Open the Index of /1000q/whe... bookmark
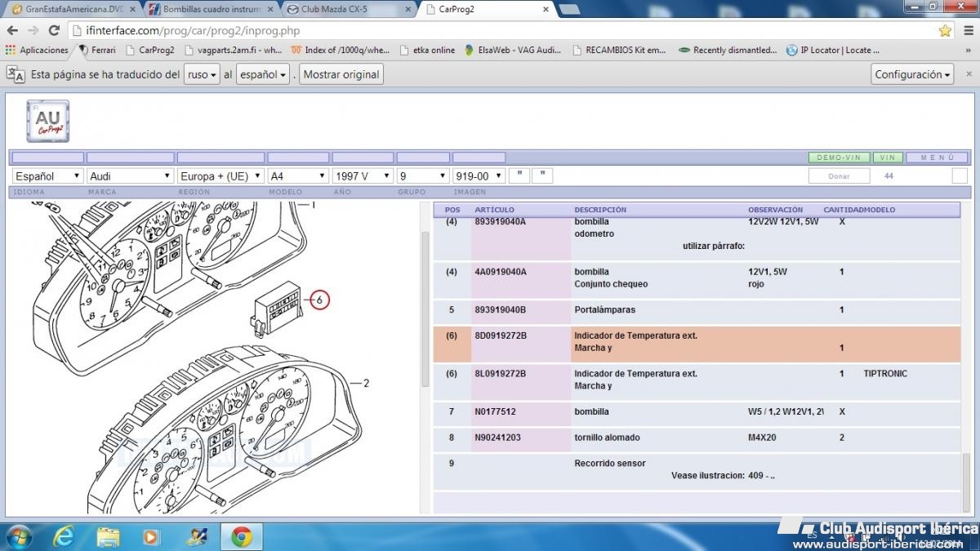The image size is (980, 551). (x=340, y=50)
